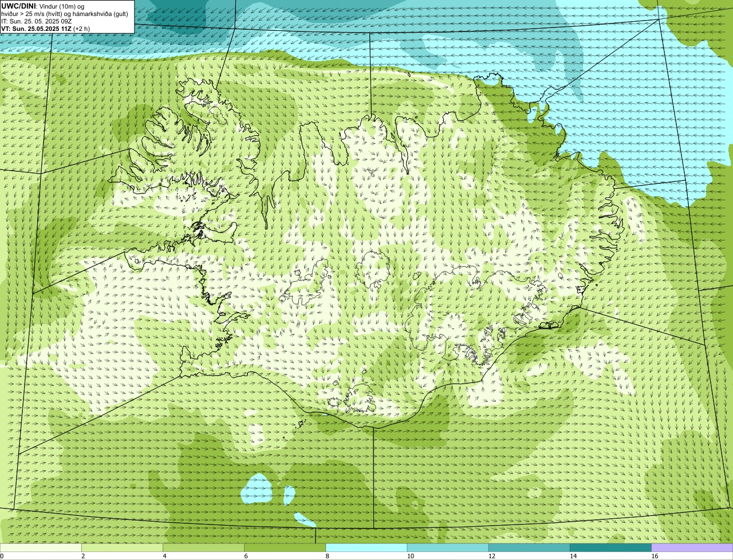733x560 pixels.
Task: Click the legend scale label "12"
Action: [x=492, y=556]
